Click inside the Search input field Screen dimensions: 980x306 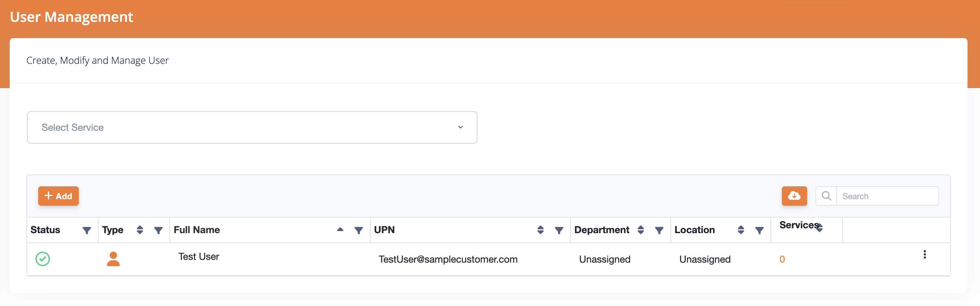(x=887, y=196)
